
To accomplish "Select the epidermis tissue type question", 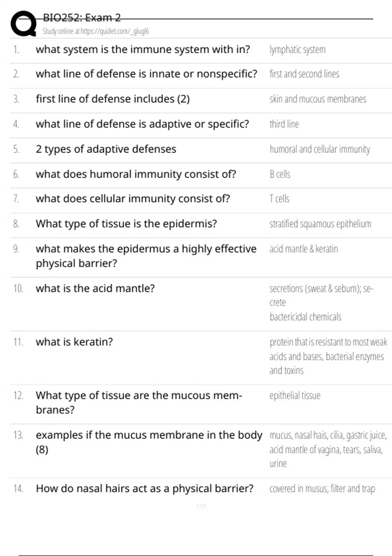I will point(126,224).
